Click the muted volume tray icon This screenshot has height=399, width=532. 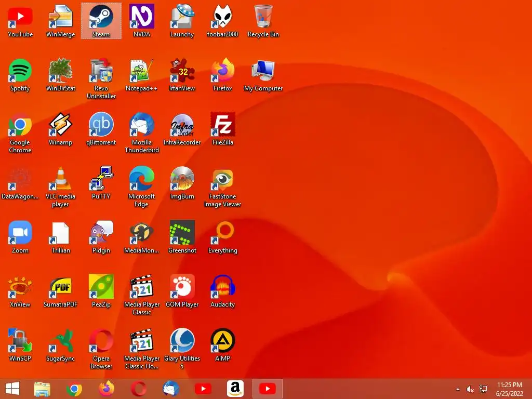470,389
